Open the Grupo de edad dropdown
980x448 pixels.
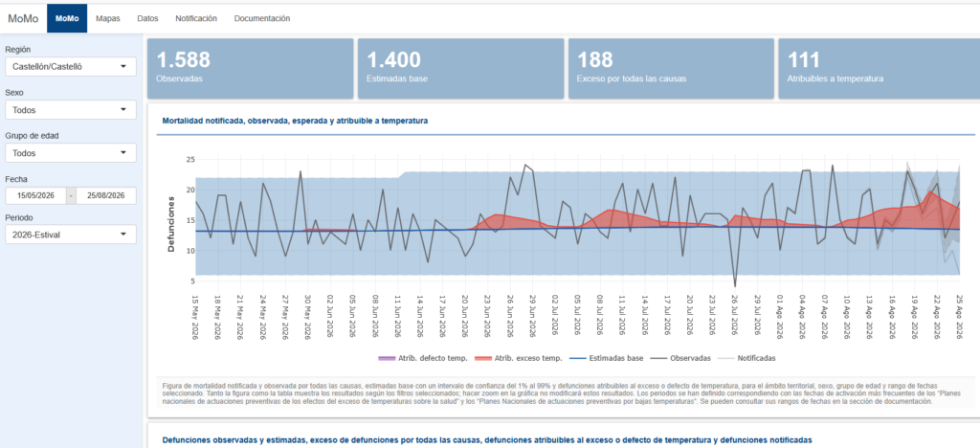pyautogui.click(x=71, y=153)
